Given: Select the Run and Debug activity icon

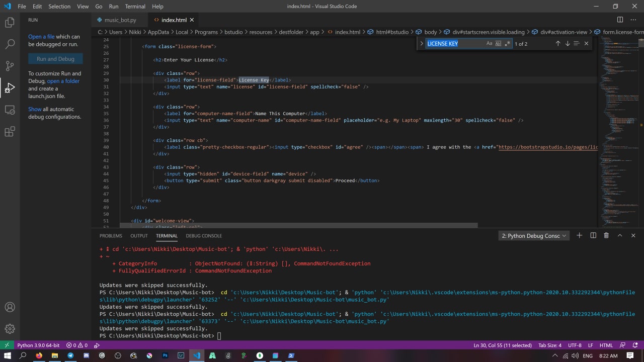Looking at the screenshot, I should tap(10, 88).
